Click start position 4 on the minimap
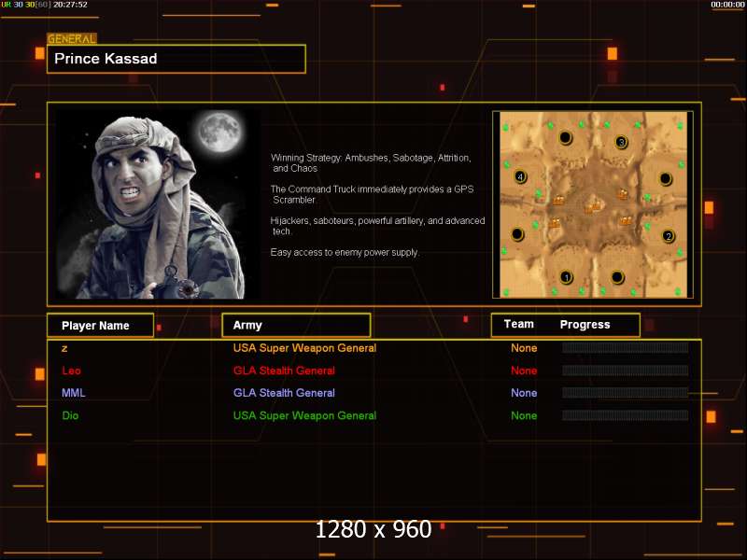The width and height of the screenshot is (747, 560). (x=520, y=176)
